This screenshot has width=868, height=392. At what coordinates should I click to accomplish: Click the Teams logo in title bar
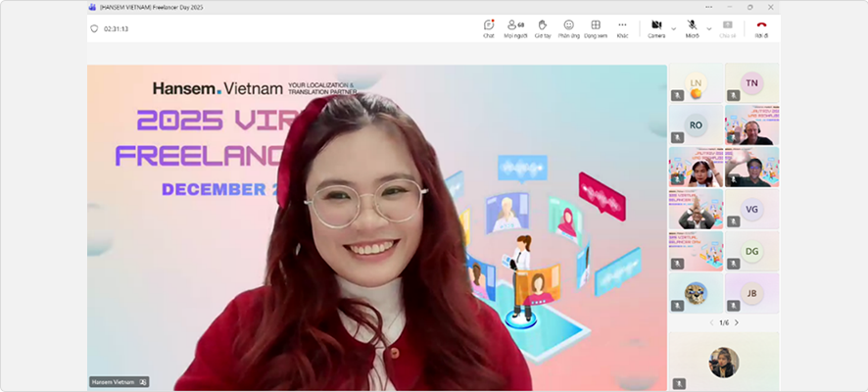coord(92,6)
